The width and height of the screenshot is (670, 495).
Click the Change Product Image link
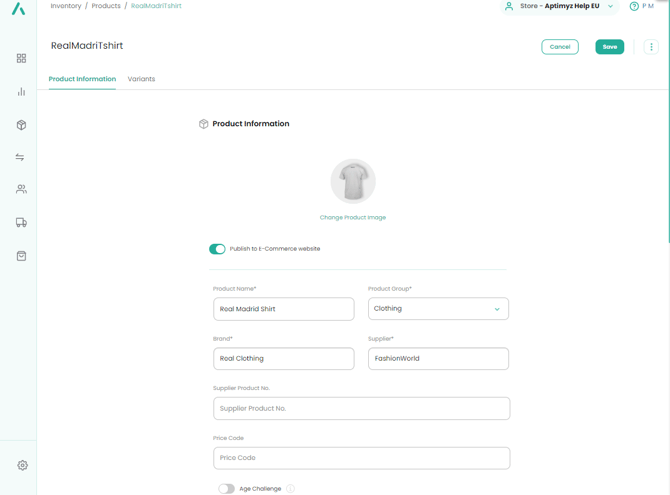tap(352, 217)
